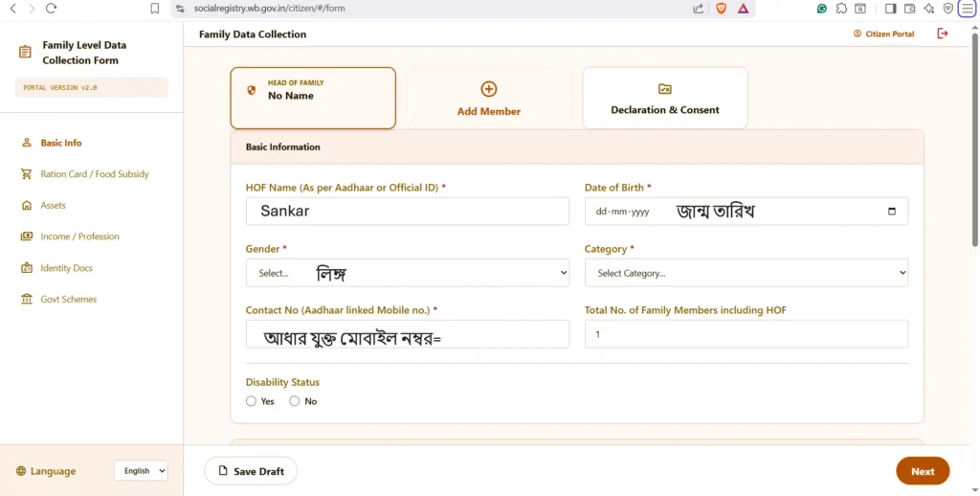This screenshot has height=496, width=980.
Task: Click the Add Member card
Action: [x=489, y=99]
